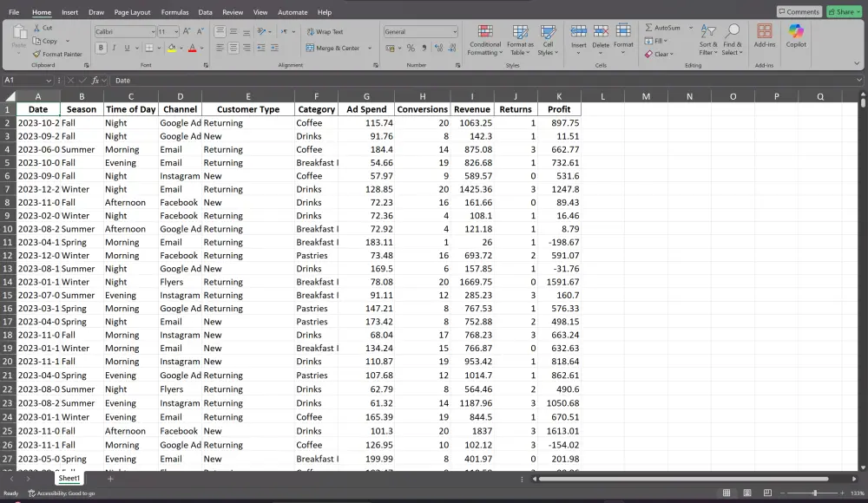Toggle Italic formatting button
This screenshot has height=503, width=868.
click(x=114, y=49)
